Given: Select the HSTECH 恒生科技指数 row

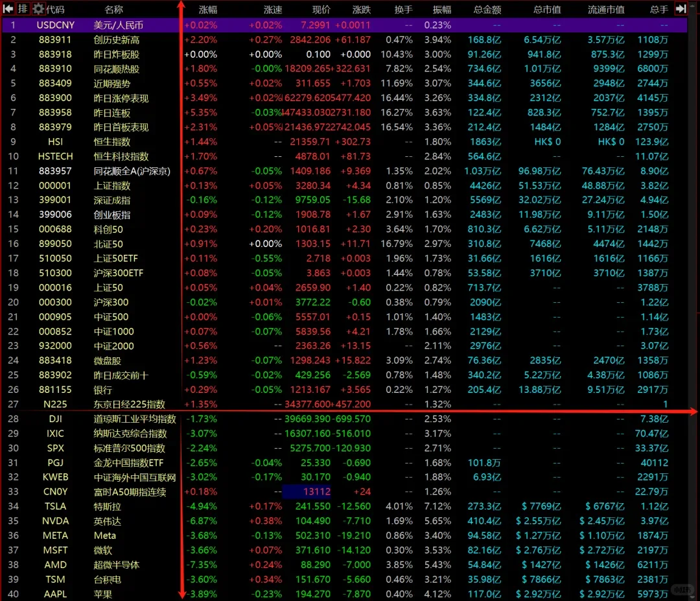Looking at the screenshot, I should (x=345, y=156).
